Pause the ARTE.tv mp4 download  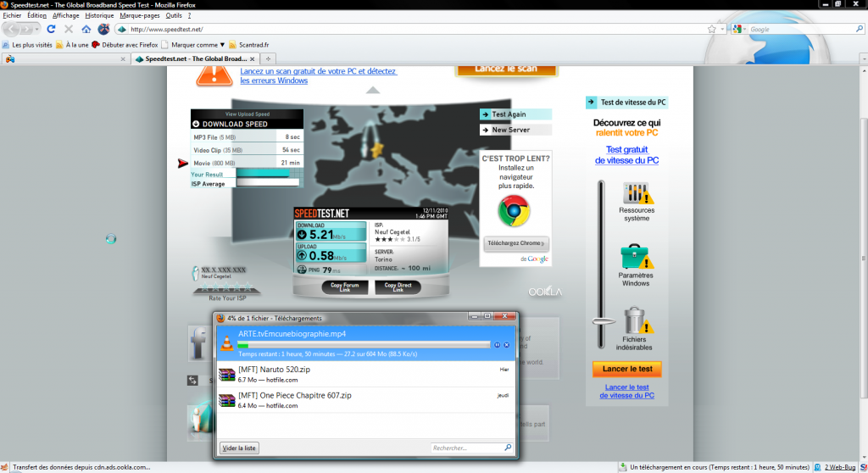tap(497, 345)
